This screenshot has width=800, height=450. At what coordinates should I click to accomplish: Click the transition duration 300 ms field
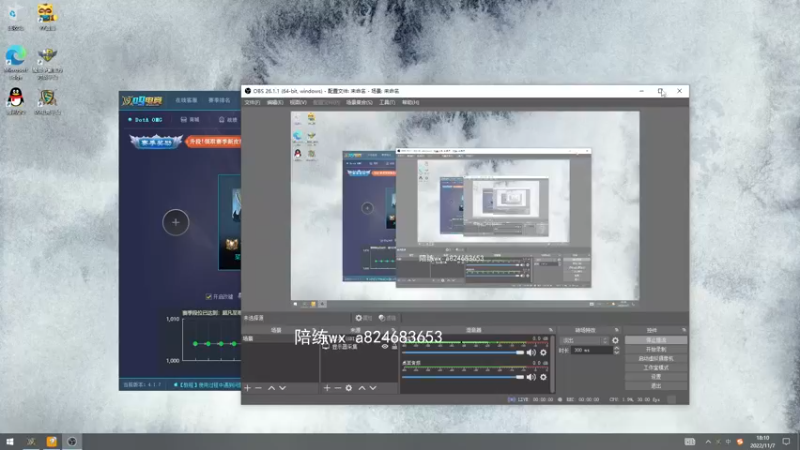(592, 351)
